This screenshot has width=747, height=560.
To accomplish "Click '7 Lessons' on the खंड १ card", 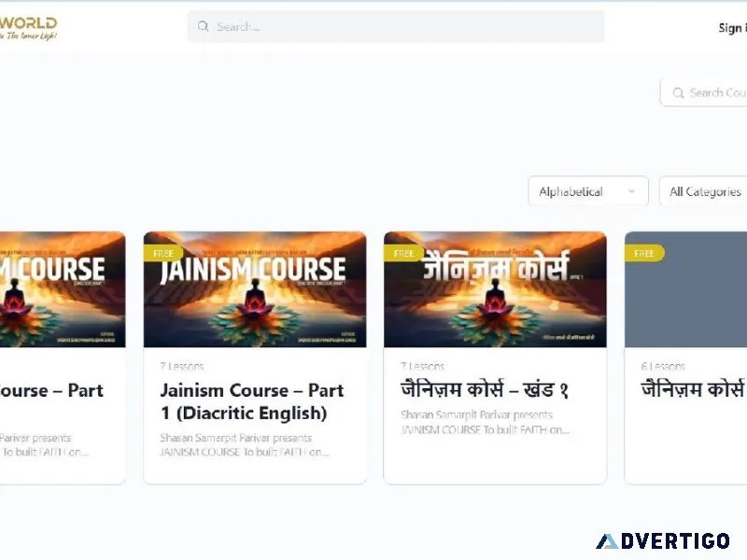I will 423,366.
